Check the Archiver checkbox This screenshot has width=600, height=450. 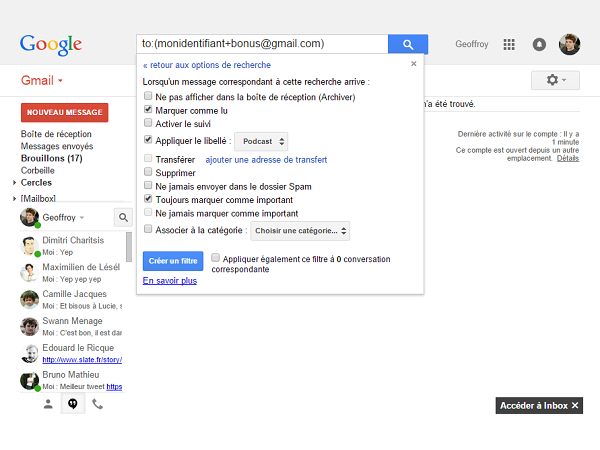(x=148, y=96)
